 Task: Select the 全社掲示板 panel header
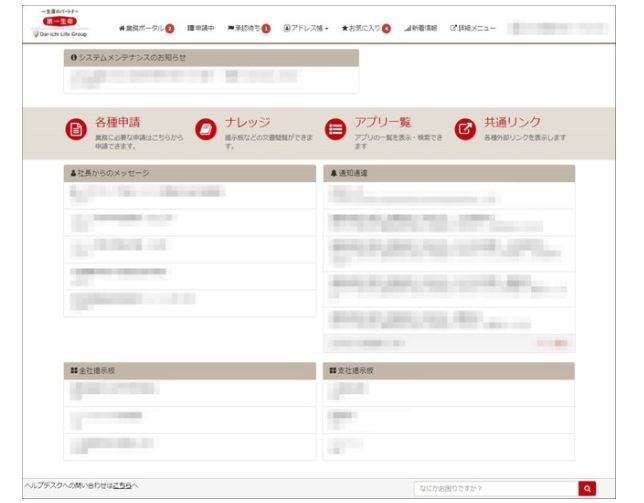tap(190, 371)
